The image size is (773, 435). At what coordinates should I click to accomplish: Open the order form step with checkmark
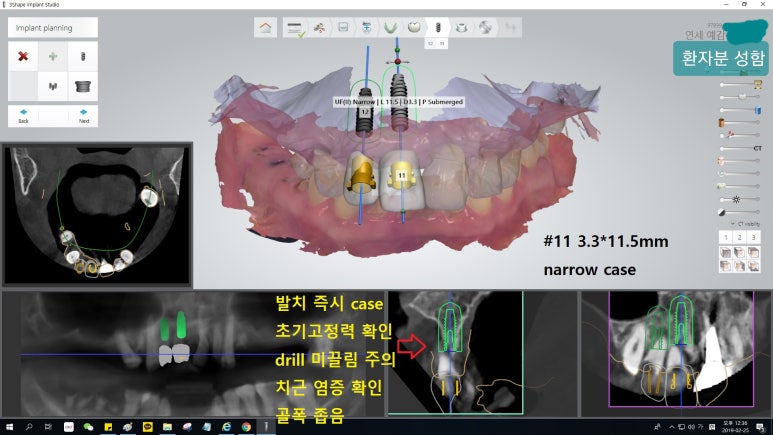tap(295, 28)
